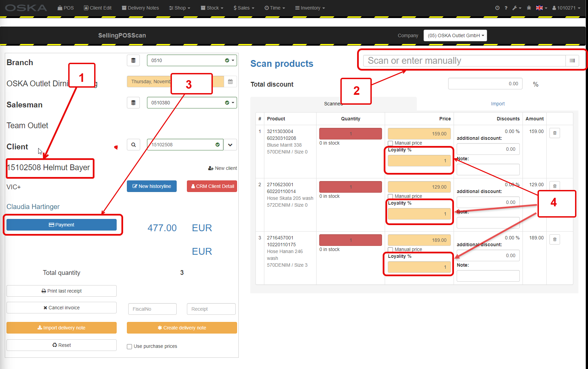The height and width of the screenshot is (369, 588).
Task: Delete product 2716457001 with trash icon
Action: point(555,239)
